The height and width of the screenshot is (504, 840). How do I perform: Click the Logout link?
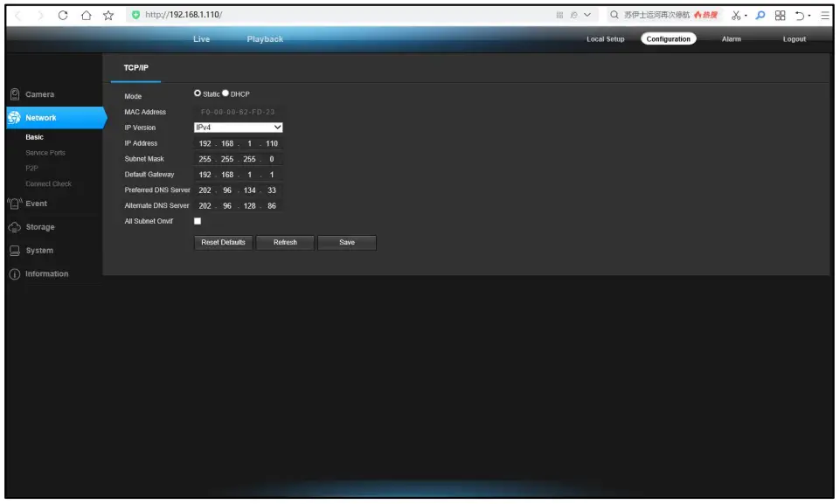pyautogui.click(x=794, y=39)
